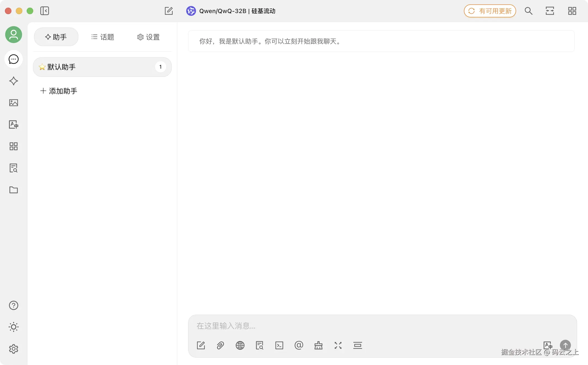Collapse the left sidebar panel
Viewport: 588px width, 365px height.
(x=45, y=11)
